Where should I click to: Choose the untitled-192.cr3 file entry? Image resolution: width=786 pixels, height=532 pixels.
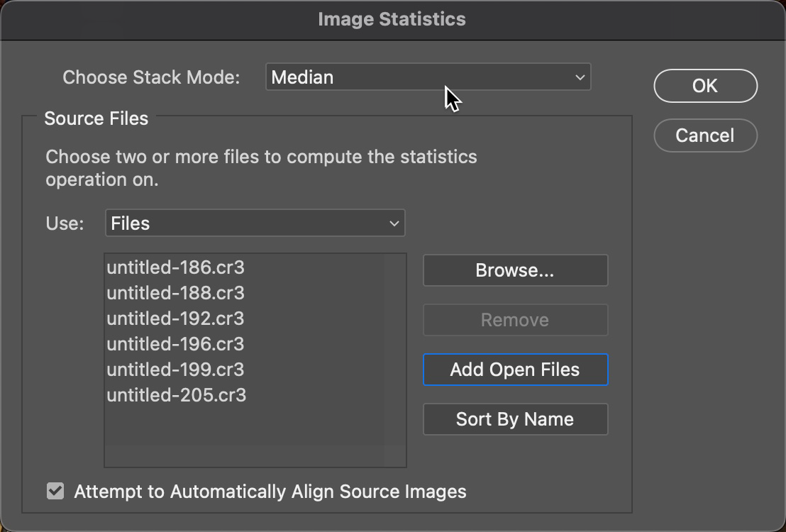tap(176, 318)
